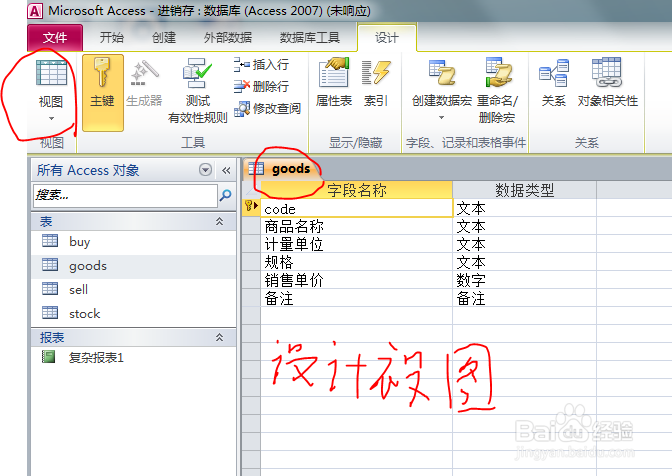The width and height of the screenshot is (672, 476).
Task: Select the buy table
Action: [134, 242]
